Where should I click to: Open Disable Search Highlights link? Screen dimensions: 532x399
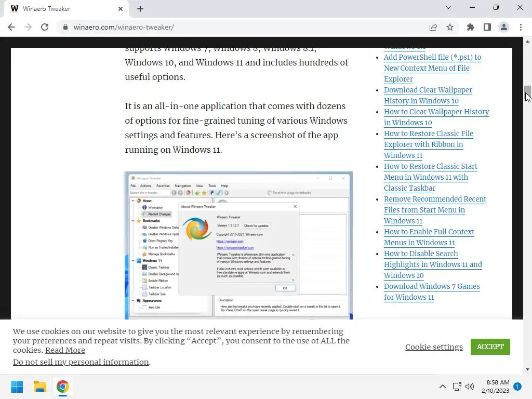pyautogui.click(x=433, y=264)
